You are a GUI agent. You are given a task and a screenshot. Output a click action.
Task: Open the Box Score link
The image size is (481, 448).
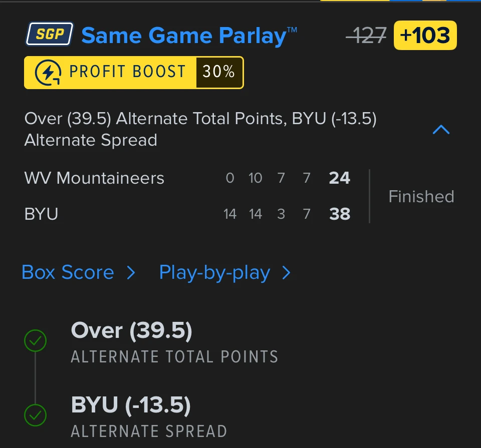pyautogui.click(x=68, y=272)
